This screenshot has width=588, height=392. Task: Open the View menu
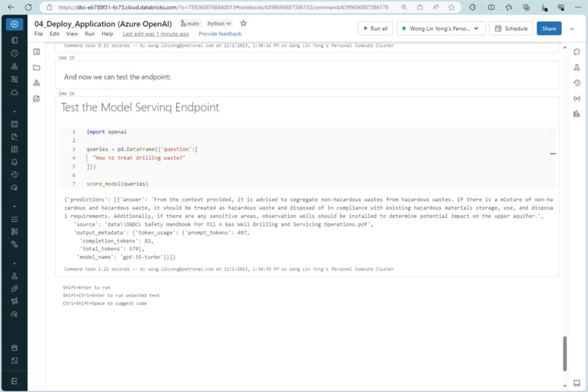pos(72,34)
